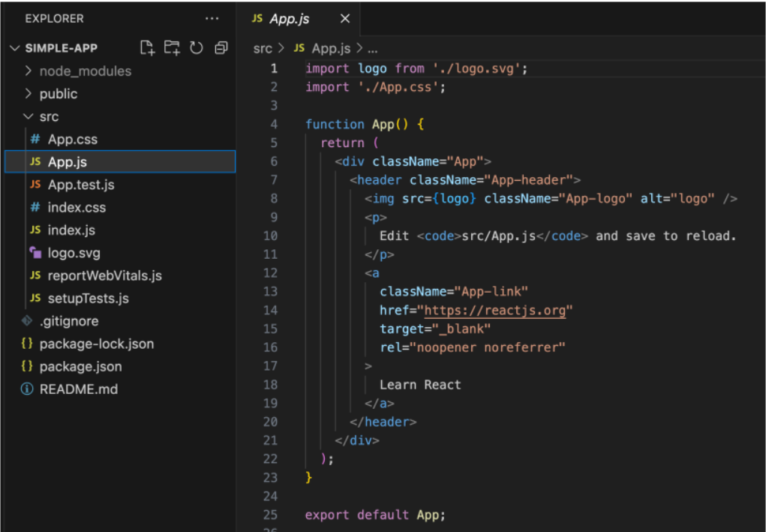Open App.css from the file tree
Screen dimensions: 766x532
72,140
